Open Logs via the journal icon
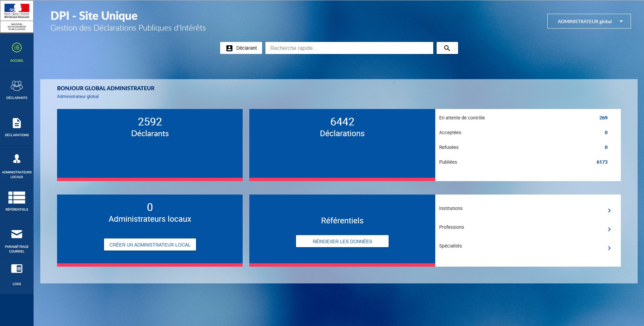Viewport: 644px width, 326px height. tap(17, 269)
